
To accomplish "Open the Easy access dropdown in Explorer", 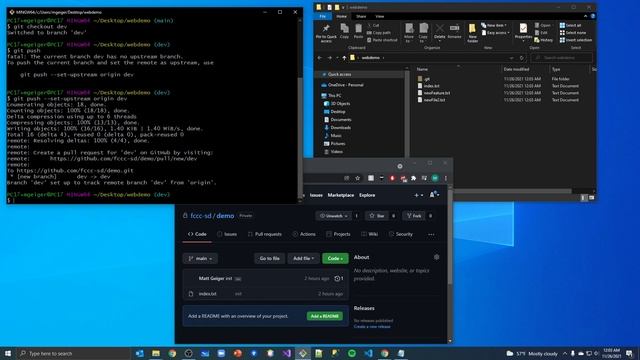I will (495, 33).
